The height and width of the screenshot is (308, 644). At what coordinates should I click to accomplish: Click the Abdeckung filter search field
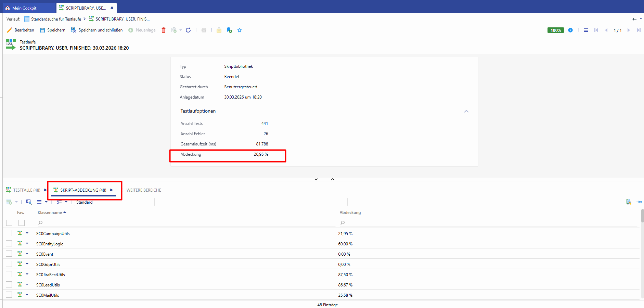click(488, 223)
